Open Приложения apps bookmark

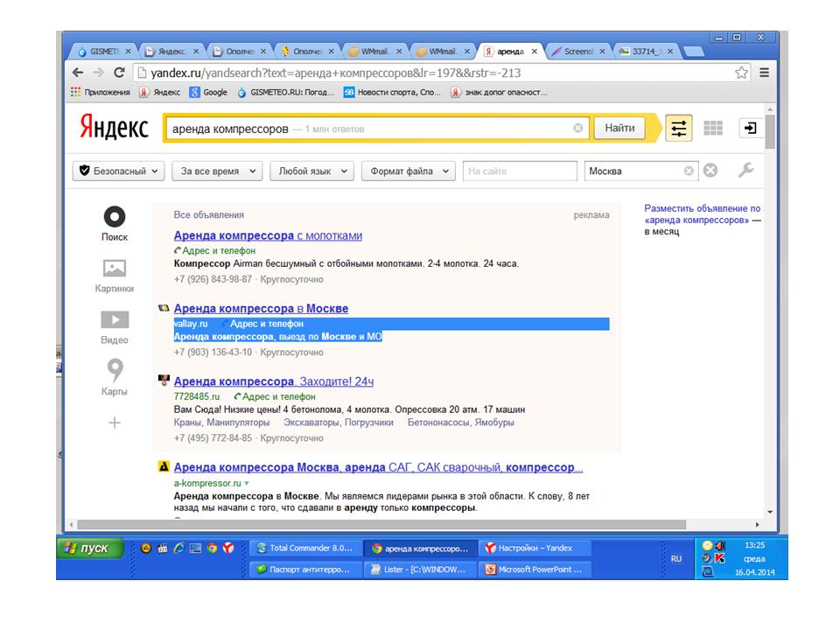pyautogui.click(x=100, y=92)
